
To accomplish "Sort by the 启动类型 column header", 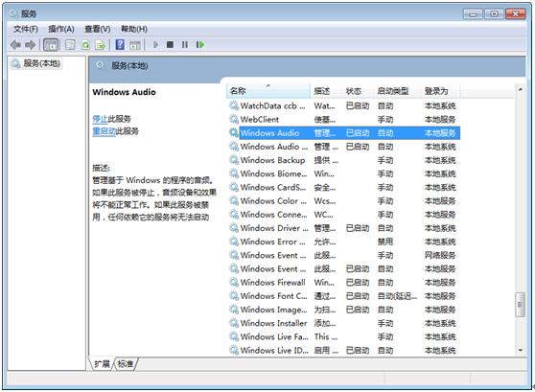I will point(397,91).
